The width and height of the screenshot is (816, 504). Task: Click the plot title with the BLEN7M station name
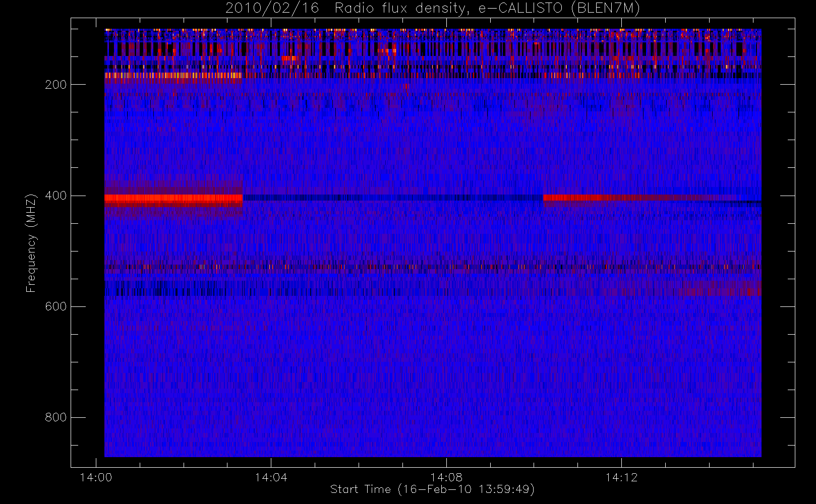(432, 9)
